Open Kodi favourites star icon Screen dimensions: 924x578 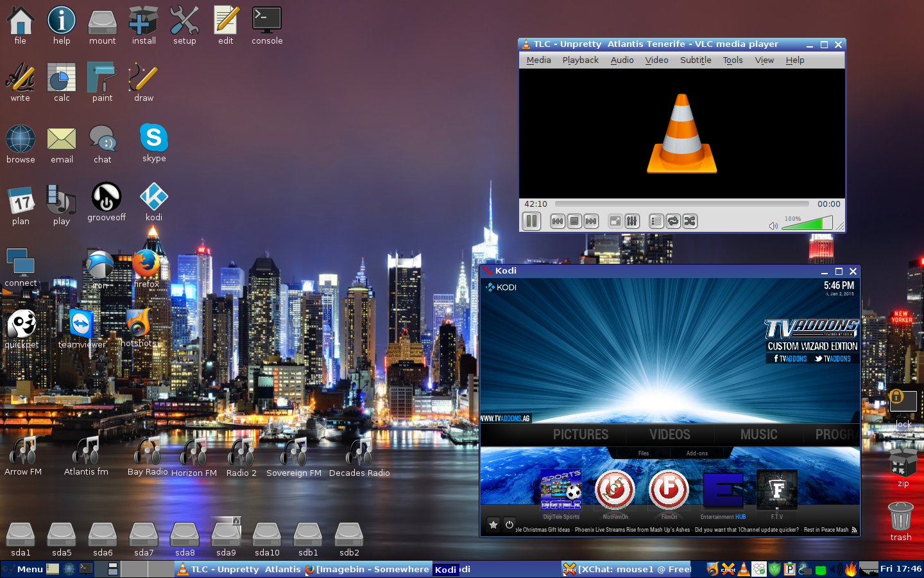tap(493, 525)
